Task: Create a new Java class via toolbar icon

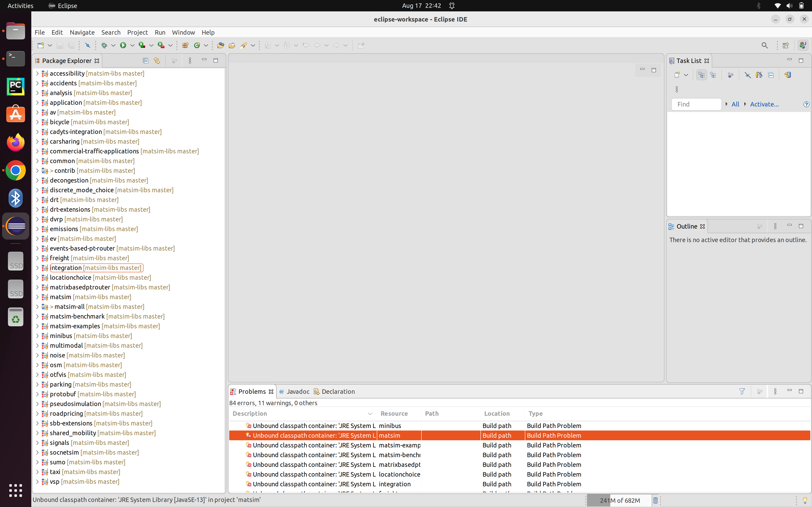Action: point(198,45)
